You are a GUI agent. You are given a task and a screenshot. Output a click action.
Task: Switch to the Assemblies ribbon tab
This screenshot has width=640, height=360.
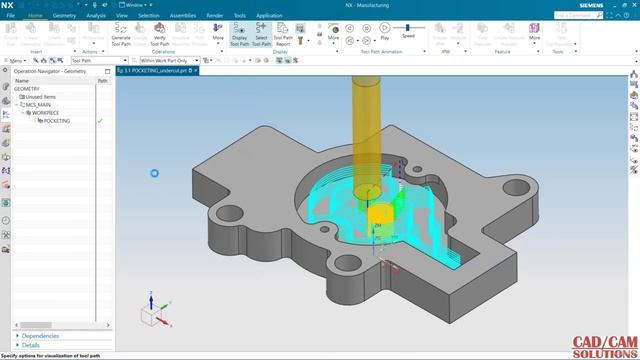(183, 16)
